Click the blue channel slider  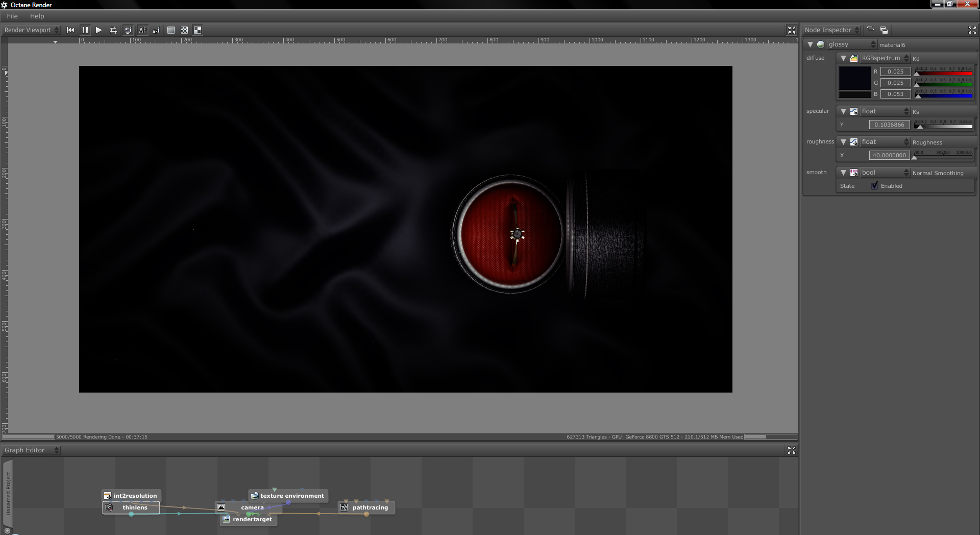(943, 94)
